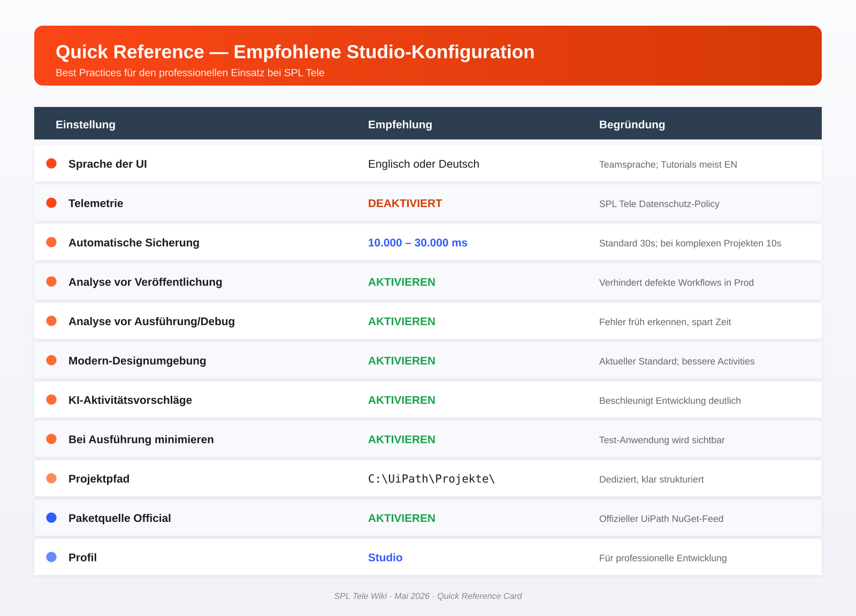Click Fehler früh erkennen, spart Zeit
Screen dimensions: 856x616
point(665,322)
